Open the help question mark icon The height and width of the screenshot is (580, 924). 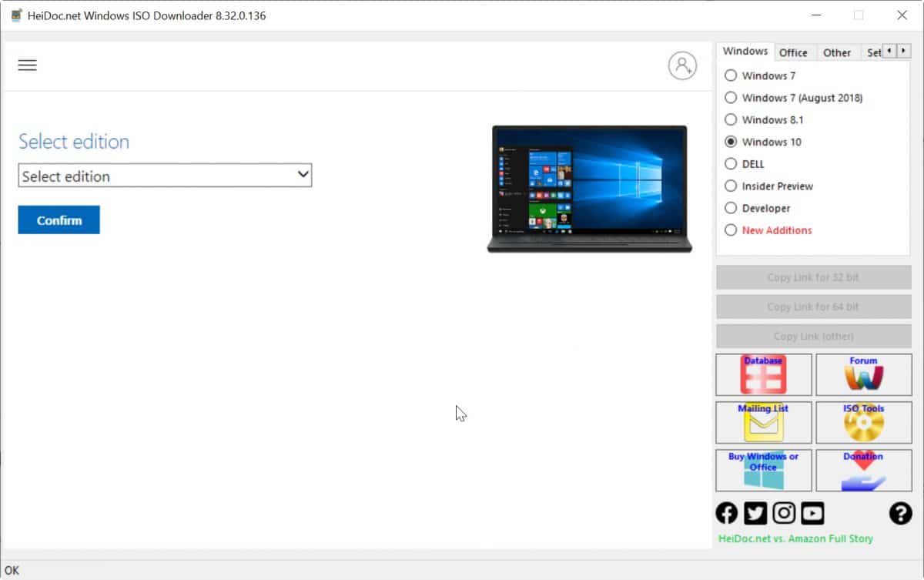click(900, 513)
